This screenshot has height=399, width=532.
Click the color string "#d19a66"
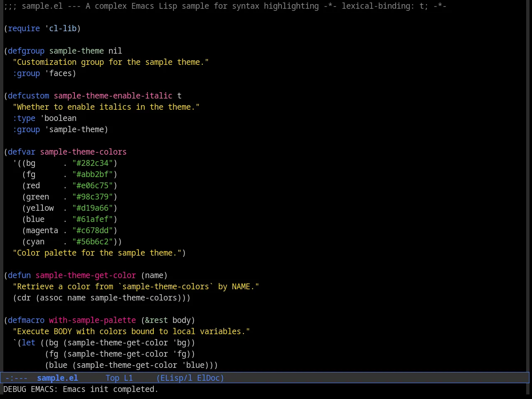(93, 208)
